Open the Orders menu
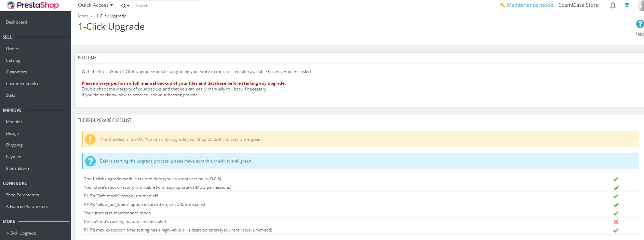 (x=13, y=49)
